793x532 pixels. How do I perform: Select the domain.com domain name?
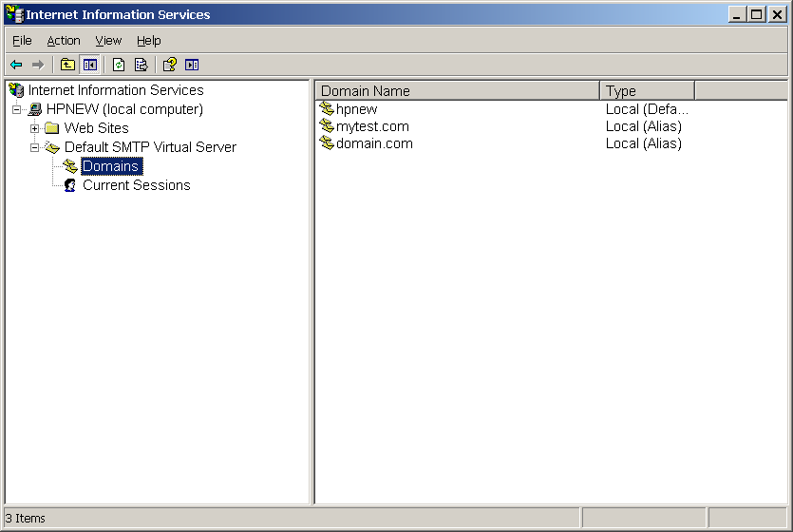(x=374, y=143)
